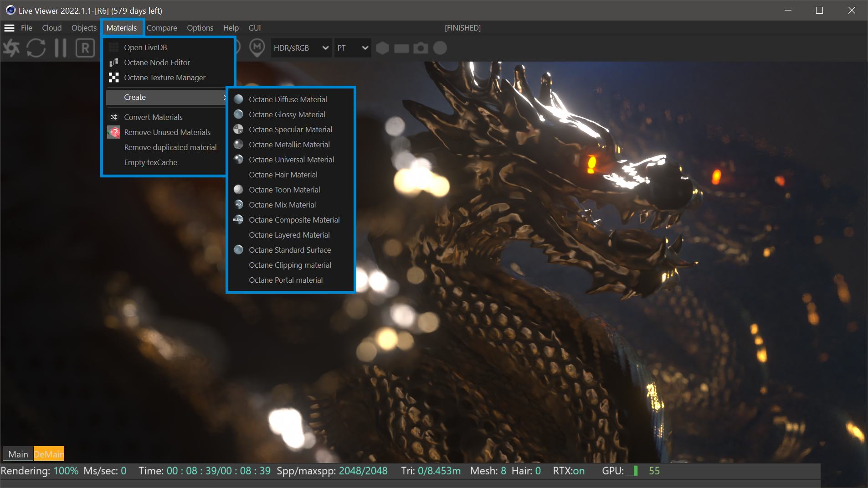Open the Options menu
The height and width of the screenshot is (488, 868).
click(x=200, y=28)
